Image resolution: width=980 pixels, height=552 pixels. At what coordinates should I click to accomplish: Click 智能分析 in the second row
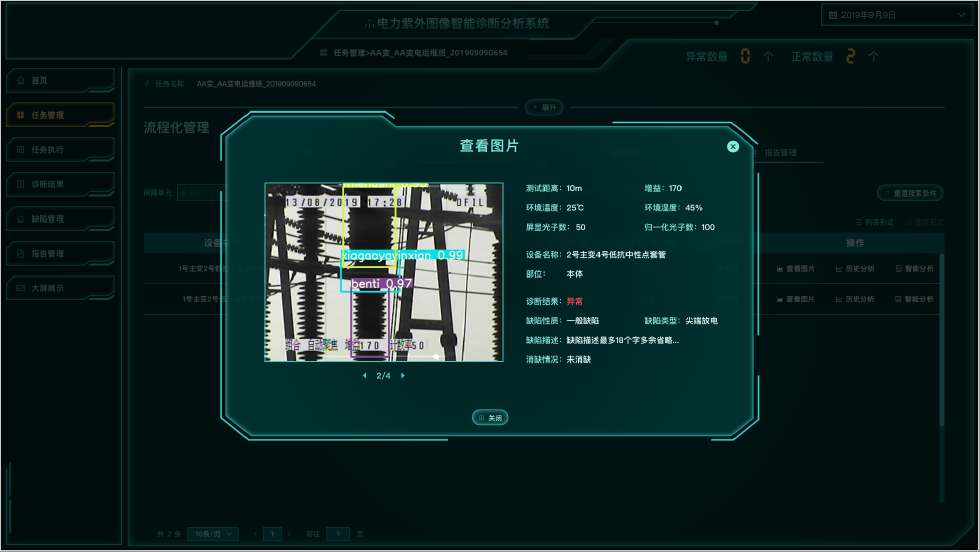(x=914, y=299)
